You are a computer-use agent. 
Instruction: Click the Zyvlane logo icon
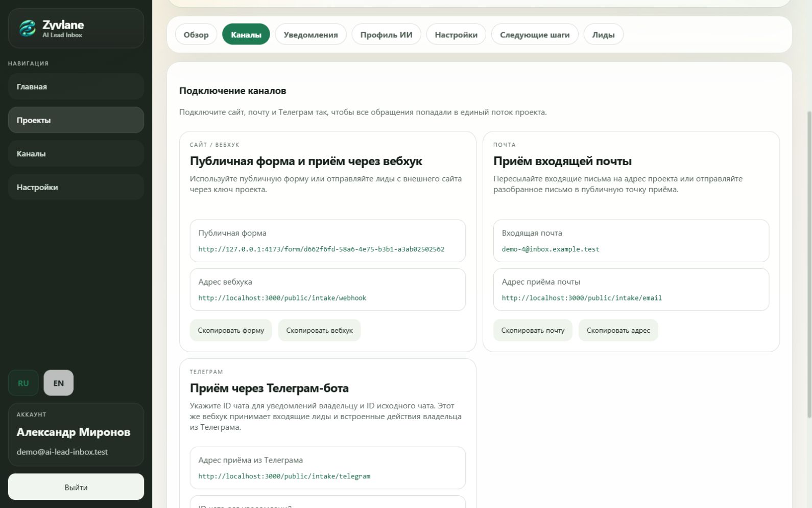tap(27, 29)
